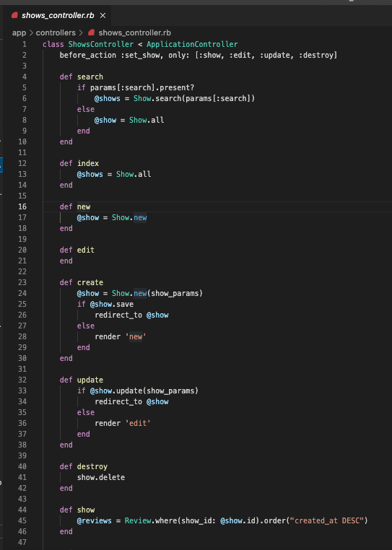Place cursor on def search method name
Screen dimensions: 392x550
[90, 77]
